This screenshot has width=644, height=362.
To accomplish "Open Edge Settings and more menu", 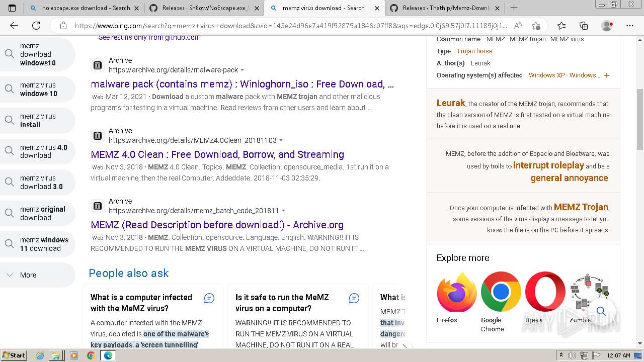I will coord(629,26).
